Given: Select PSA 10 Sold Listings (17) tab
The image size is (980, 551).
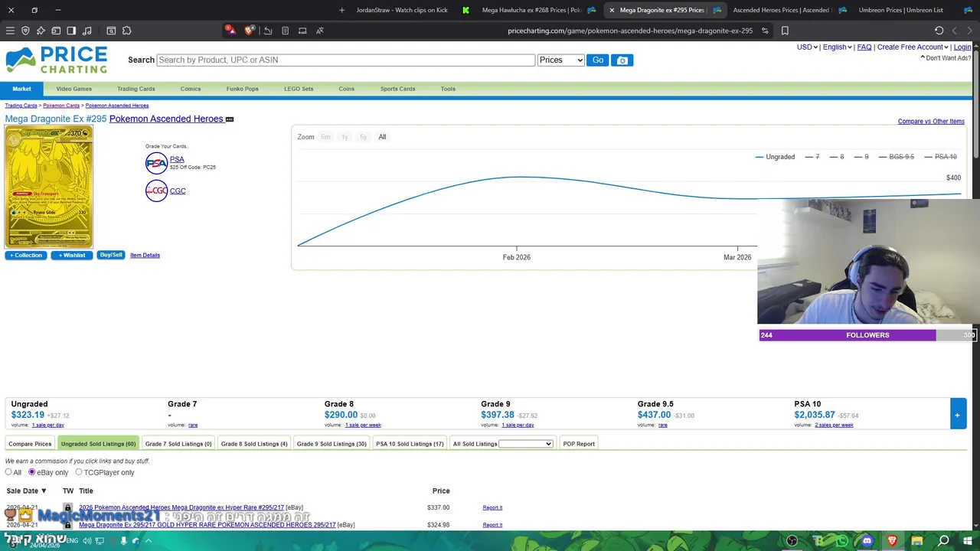Looking at the screenshot, I should pyautogui.click(x=410, y=444).
